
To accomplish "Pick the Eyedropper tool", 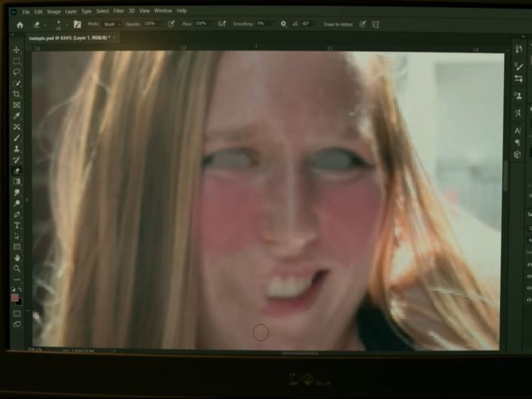I will 17,116.
